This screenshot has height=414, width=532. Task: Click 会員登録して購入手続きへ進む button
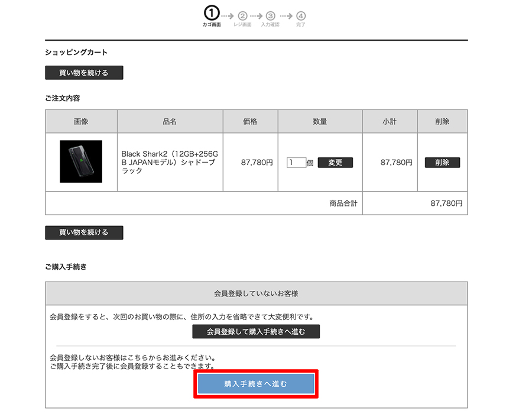coord(256,332)
